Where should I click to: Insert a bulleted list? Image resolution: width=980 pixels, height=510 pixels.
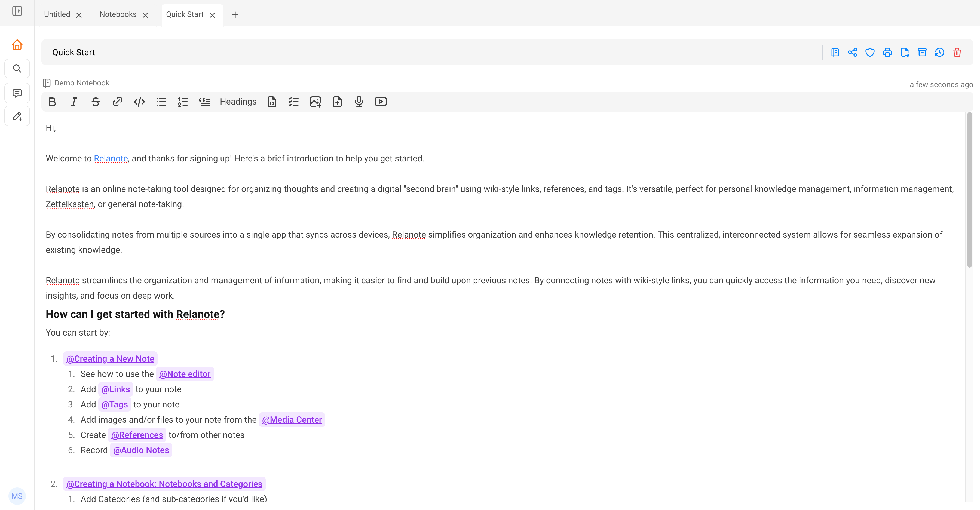tap(161, 102)
